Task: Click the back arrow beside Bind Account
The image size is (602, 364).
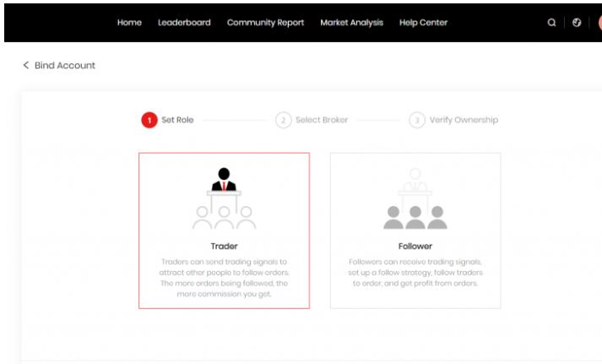Action: coord(26,65)
